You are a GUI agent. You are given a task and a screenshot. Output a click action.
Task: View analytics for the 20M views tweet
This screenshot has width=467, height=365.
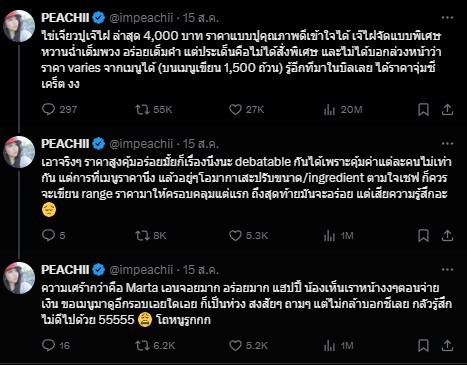(343, 109)
